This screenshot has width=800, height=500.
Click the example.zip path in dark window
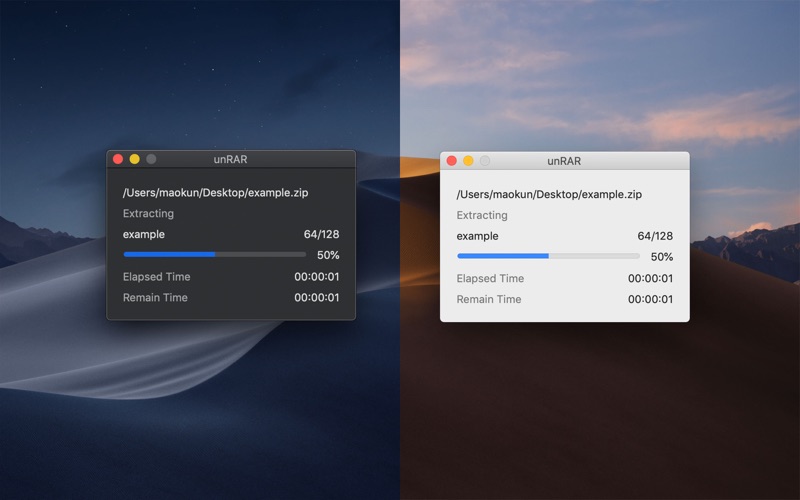point(215,193)
